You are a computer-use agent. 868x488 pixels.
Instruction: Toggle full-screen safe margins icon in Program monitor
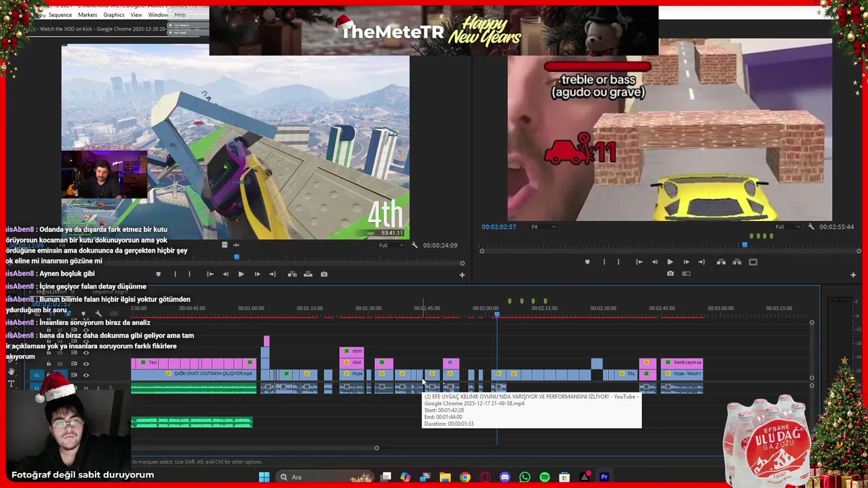753,262
